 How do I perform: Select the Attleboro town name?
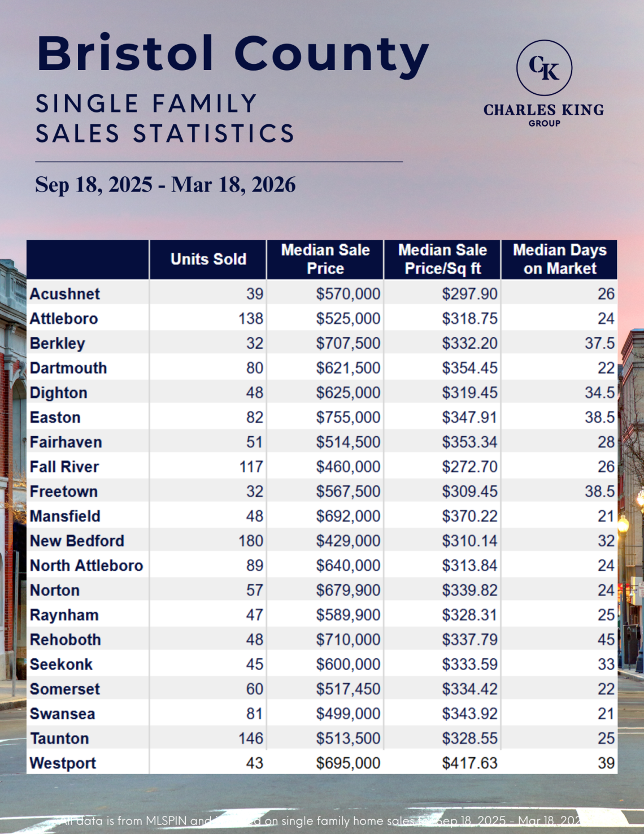[x=64, y=319]
